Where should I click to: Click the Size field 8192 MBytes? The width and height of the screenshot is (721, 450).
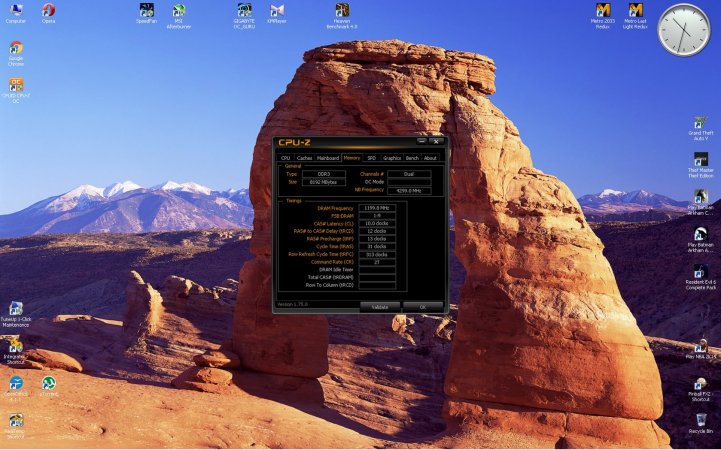coord(324,182)
